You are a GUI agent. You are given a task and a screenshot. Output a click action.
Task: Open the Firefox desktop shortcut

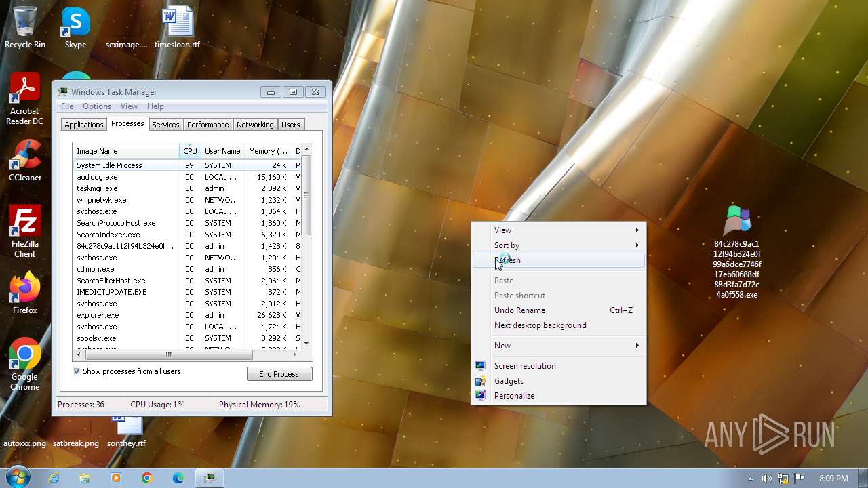tap(25, 293)
